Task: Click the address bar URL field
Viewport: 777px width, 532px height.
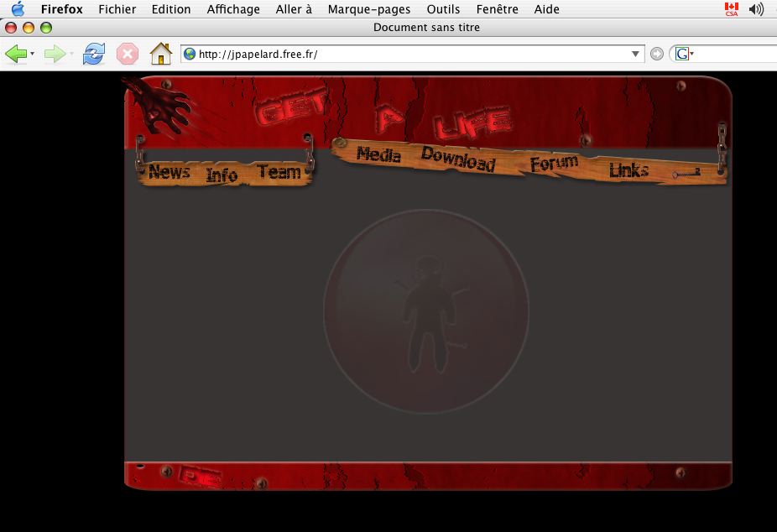Action: pos(411,55)
